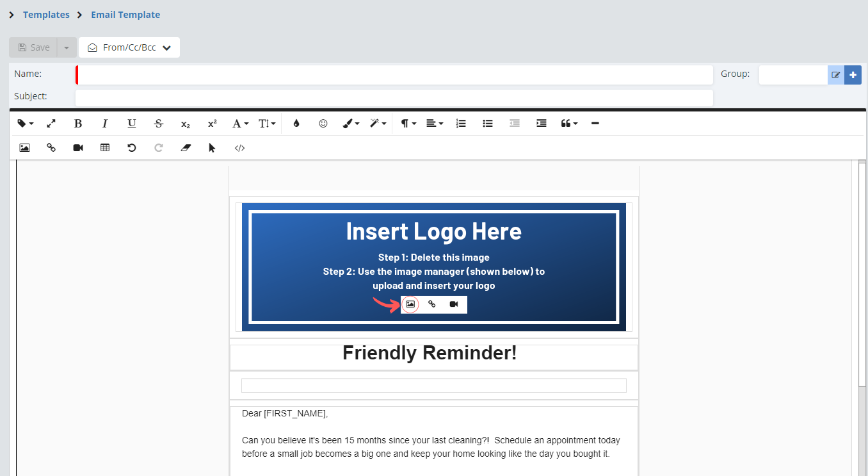Click the Undo toolbar button
868x476 pixels.
(x=132, y=148)
